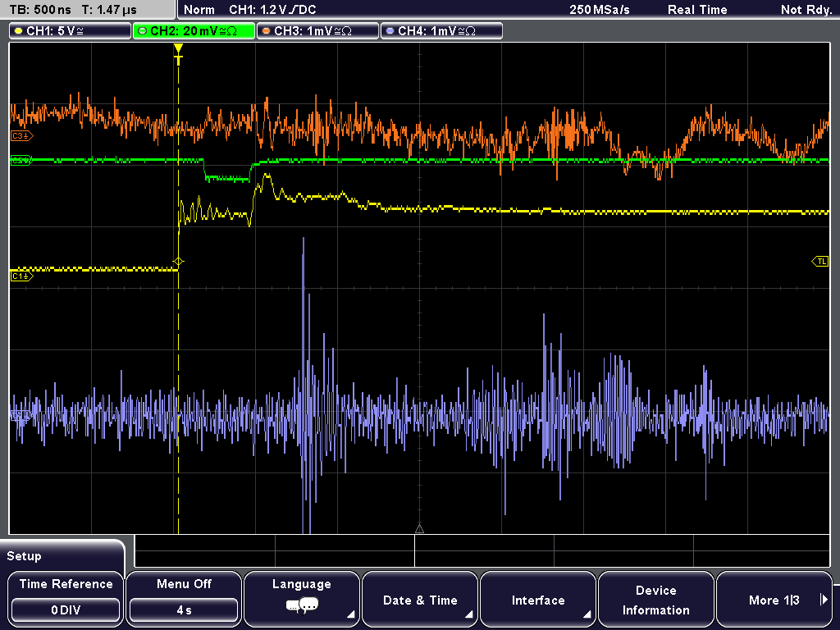The image size is (840, 630).
Task: Open the Date & Time submenu
Action: click(420, 598)
